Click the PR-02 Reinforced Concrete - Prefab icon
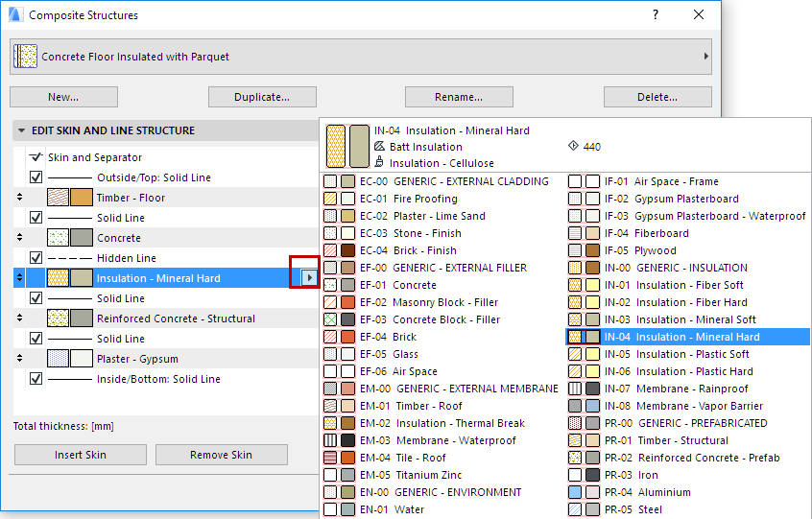Screen dimensions: 812x519 click(575, 458)
